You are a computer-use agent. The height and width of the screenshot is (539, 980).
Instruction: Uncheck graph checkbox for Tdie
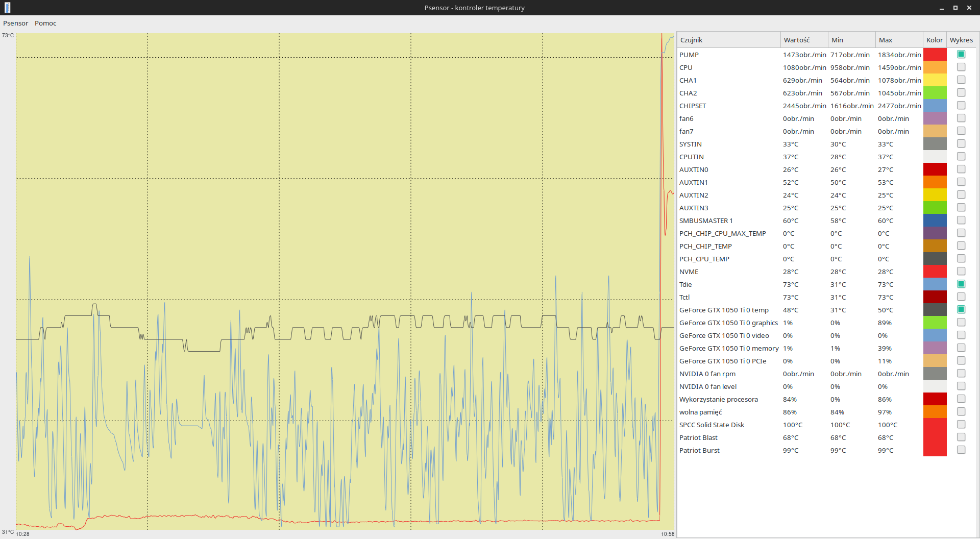[961, 284]
